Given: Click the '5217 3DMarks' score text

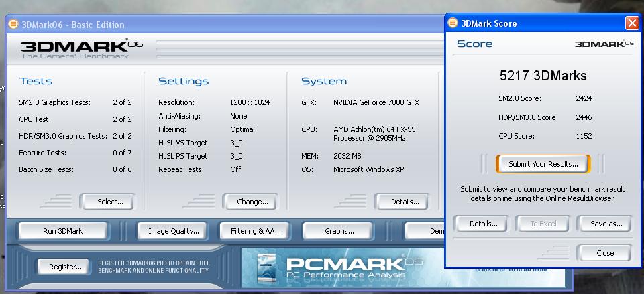Looking at the screenshot, I should click(x=543, y=76).
